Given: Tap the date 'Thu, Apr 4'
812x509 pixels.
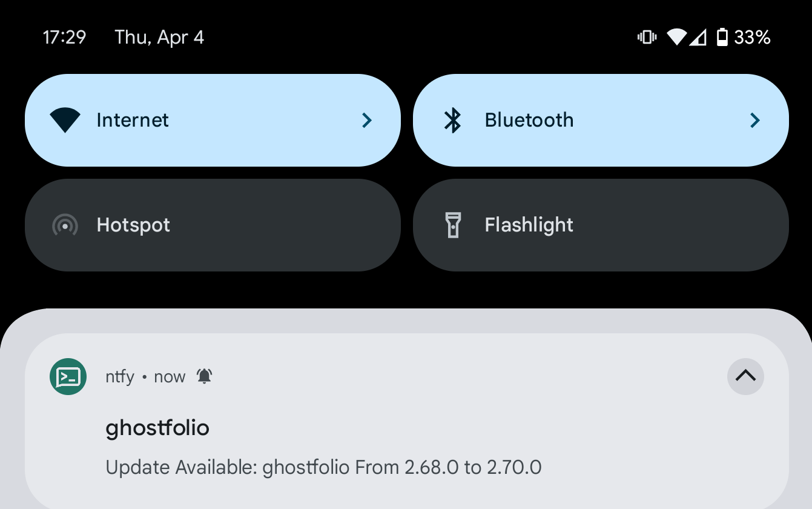Looking at the screenshot, I should tap(159, 38).
